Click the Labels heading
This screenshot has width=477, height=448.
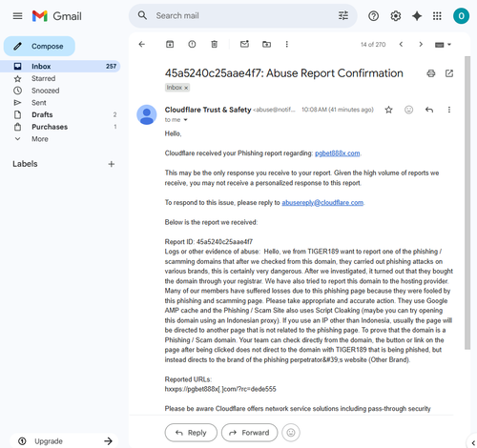pos(25,164)
